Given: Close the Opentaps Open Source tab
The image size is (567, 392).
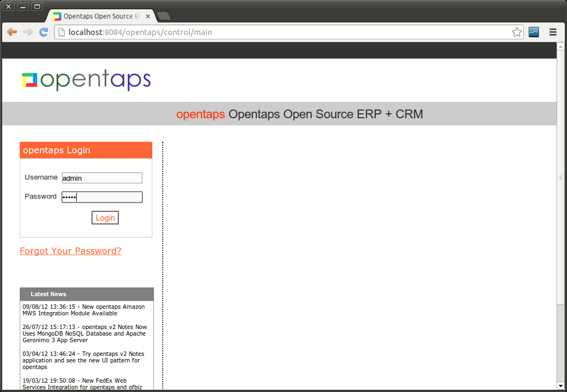Looking at the screenshot, I should point(148,16).
